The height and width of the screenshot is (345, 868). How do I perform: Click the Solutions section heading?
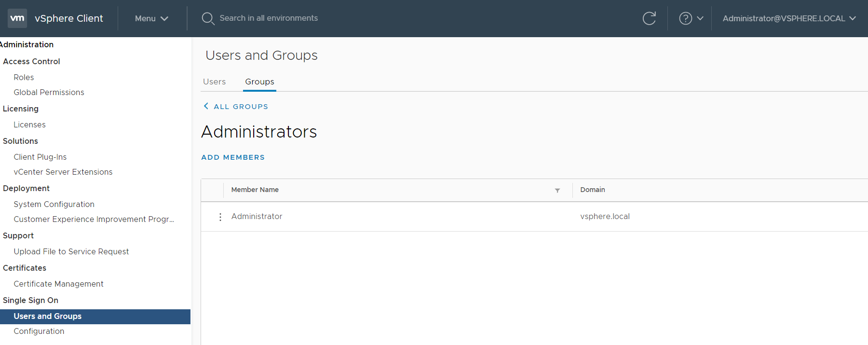click(x=20, y=141)
